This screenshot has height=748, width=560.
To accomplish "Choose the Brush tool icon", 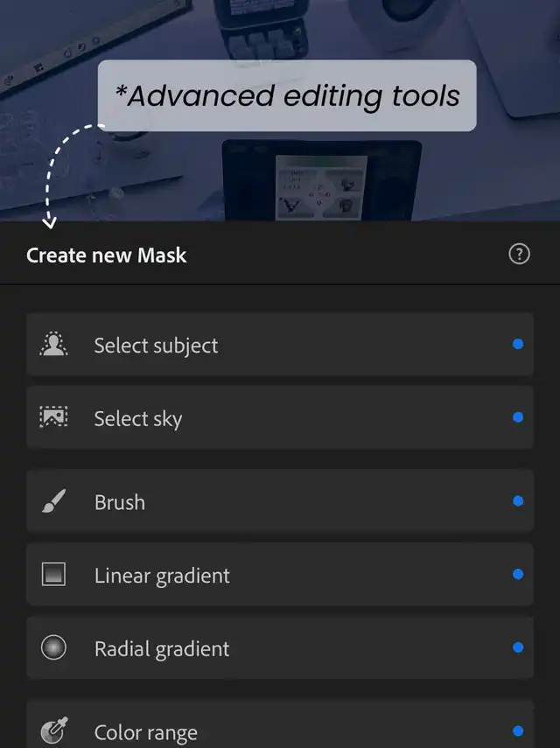I will point(53,502).
